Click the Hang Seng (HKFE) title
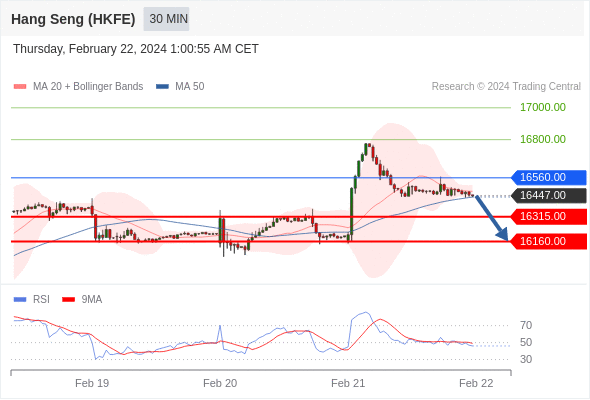 click(73, 19)
